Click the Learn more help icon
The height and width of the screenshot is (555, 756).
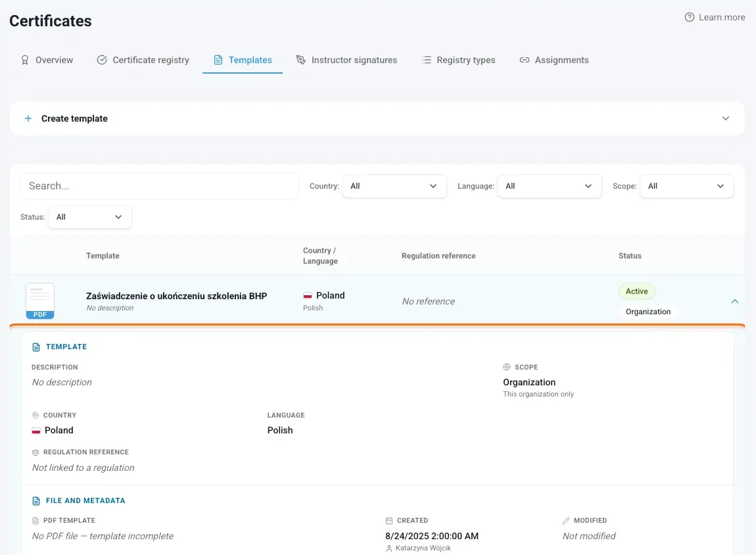click(690, 17)
